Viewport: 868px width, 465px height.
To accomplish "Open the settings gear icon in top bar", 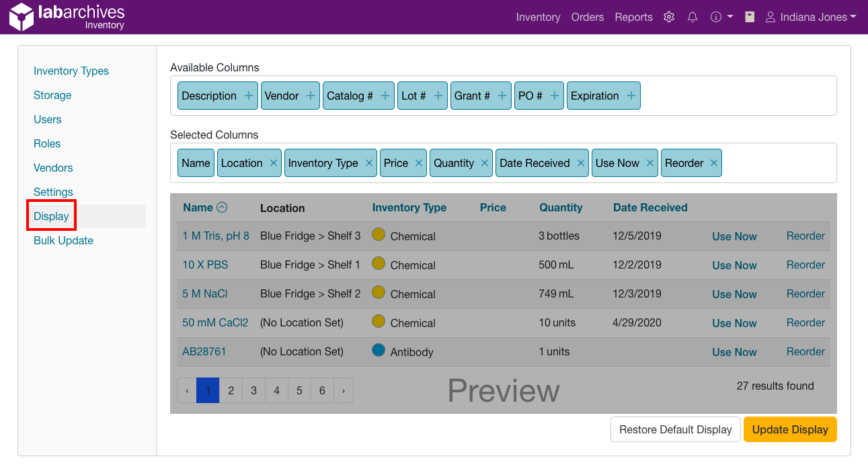I will pyautogui.click(x=668, y=17).
